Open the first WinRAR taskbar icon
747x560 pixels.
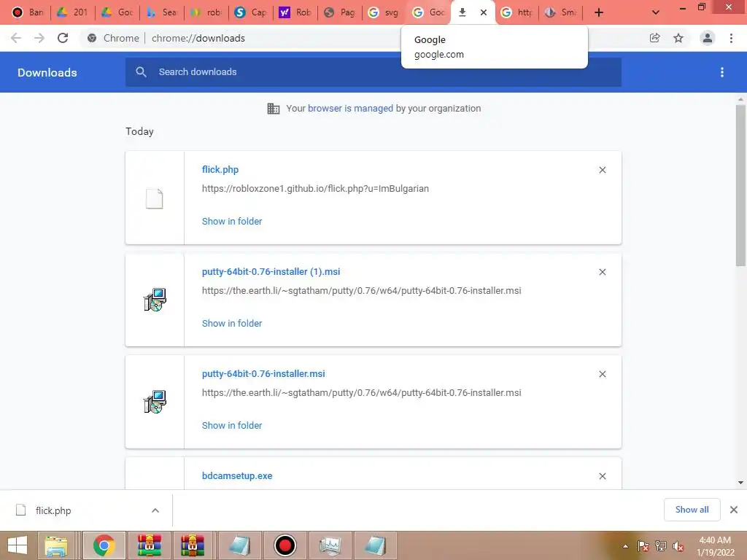click(150, 545)
